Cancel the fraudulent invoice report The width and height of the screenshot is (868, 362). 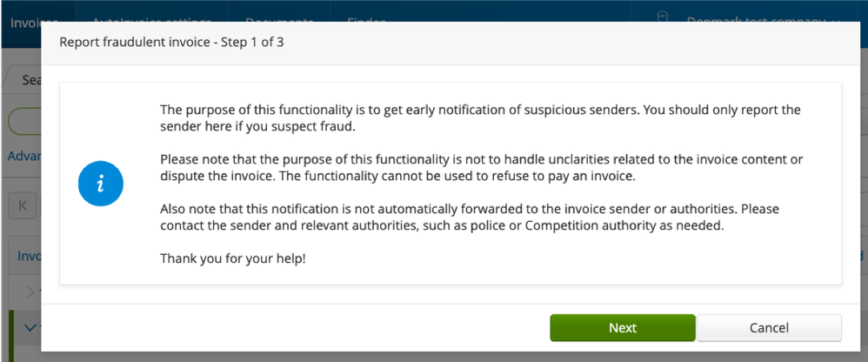tap(769, 328)
